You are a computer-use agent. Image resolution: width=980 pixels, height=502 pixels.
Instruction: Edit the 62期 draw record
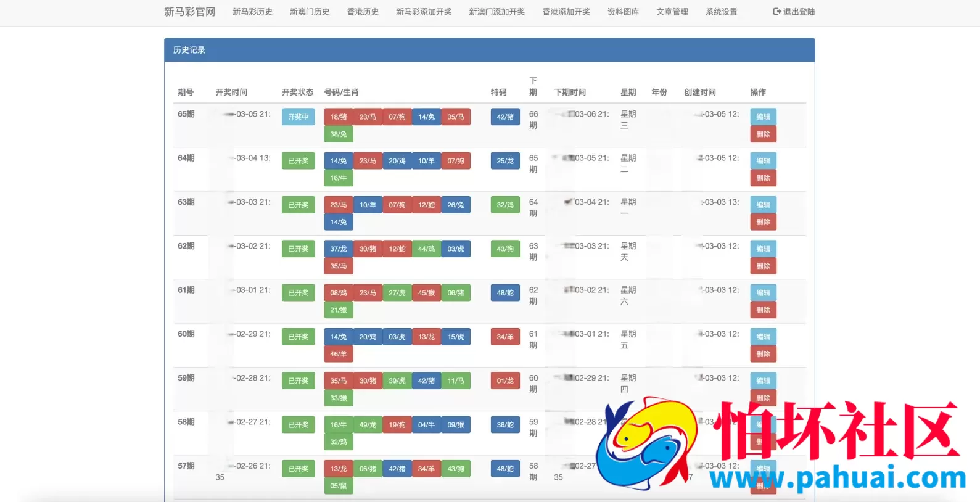click(763, 249)
